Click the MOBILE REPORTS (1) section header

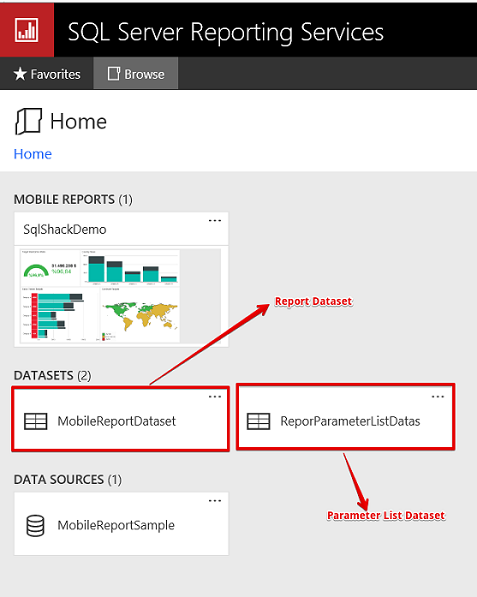(x=73, y=200)
